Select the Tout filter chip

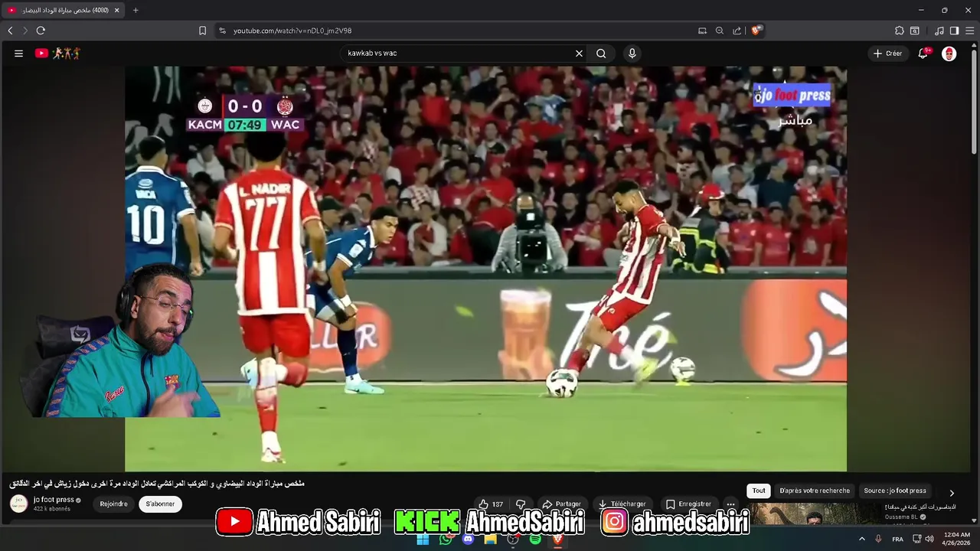(x=759, y=491)
